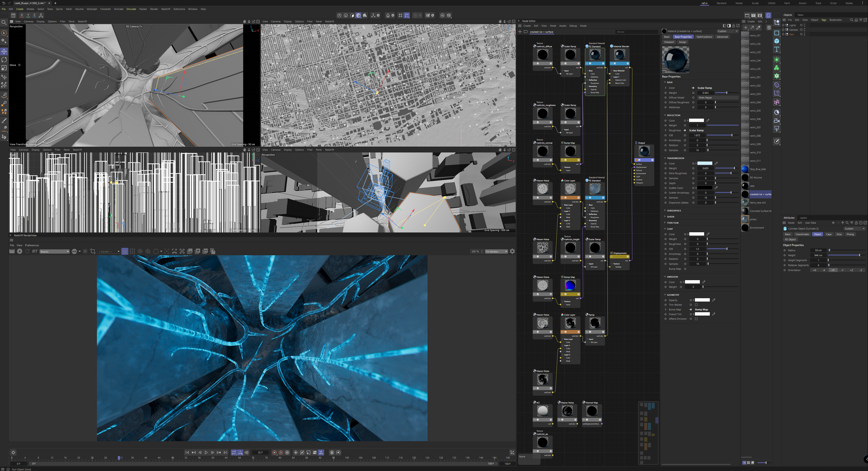Enable the Thin Walled checkbox
The width and height of the screenshot is (868, 471).
coord(696,305)
